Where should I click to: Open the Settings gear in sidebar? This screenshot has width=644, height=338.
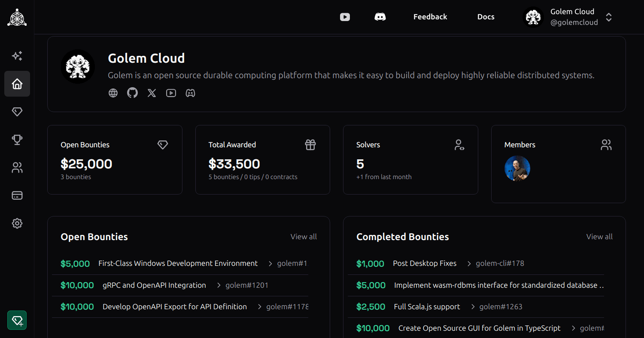(17, 223)
